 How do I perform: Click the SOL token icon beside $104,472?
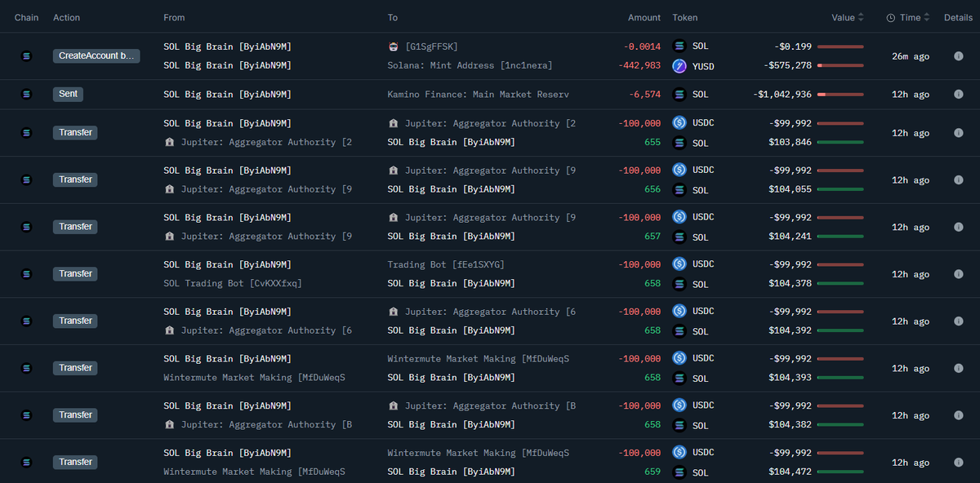tap(679, 472)
